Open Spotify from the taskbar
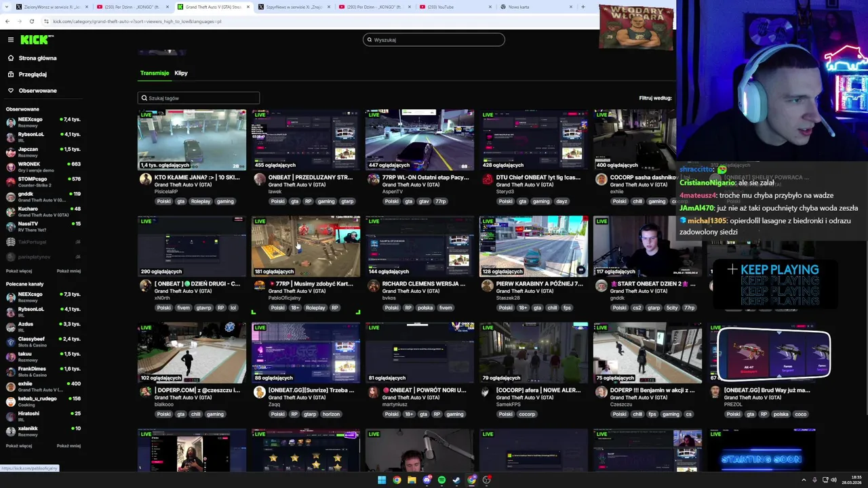The height and width of the screenshot is (488, 868). click(441, 480)
